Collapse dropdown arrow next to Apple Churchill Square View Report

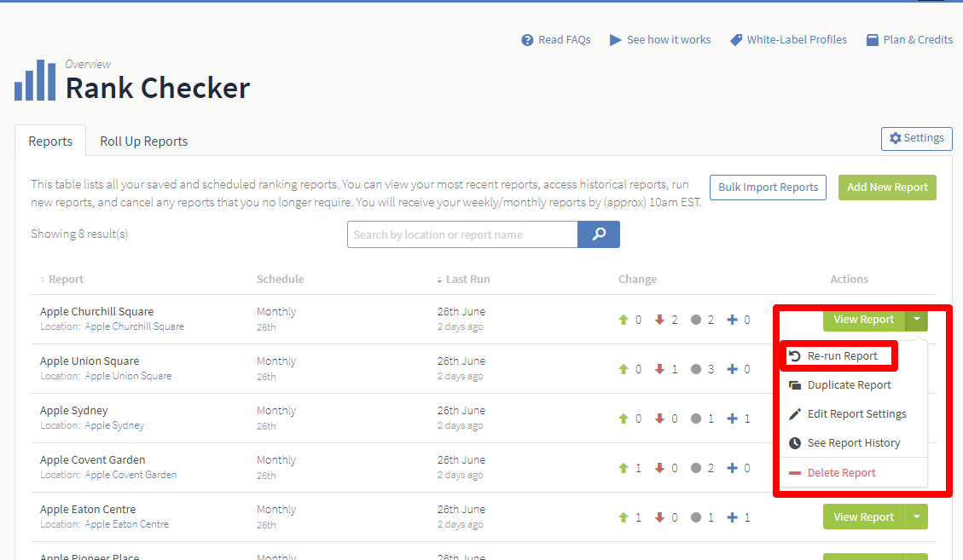click(916, 320)
